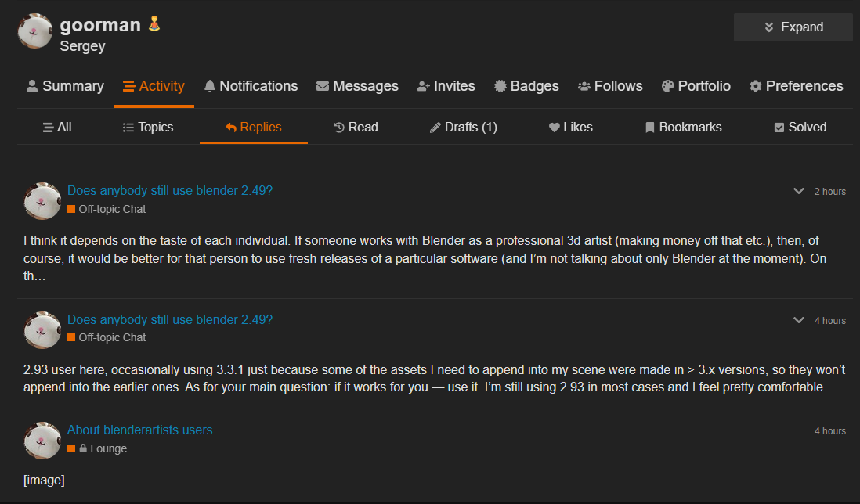This screenshot has width=860, height=504.
Task: Click the Messages envelope icon
Action: pyautogui.click(x=323, y=86)
